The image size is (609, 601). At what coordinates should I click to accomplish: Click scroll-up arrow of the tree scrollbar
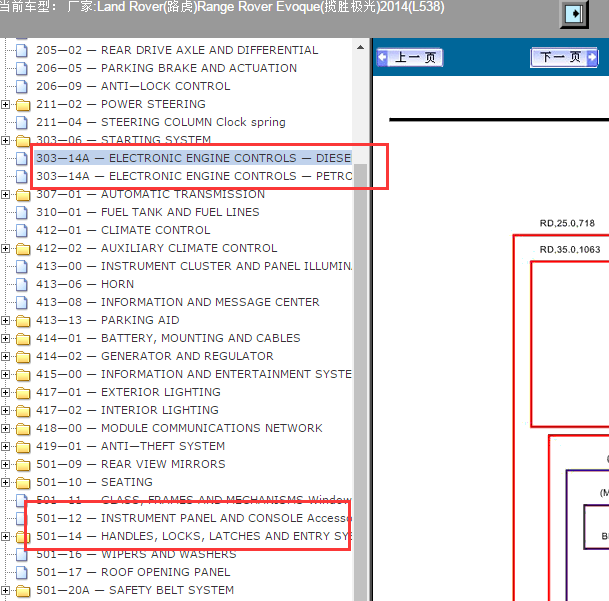click(x=360, y=47)
